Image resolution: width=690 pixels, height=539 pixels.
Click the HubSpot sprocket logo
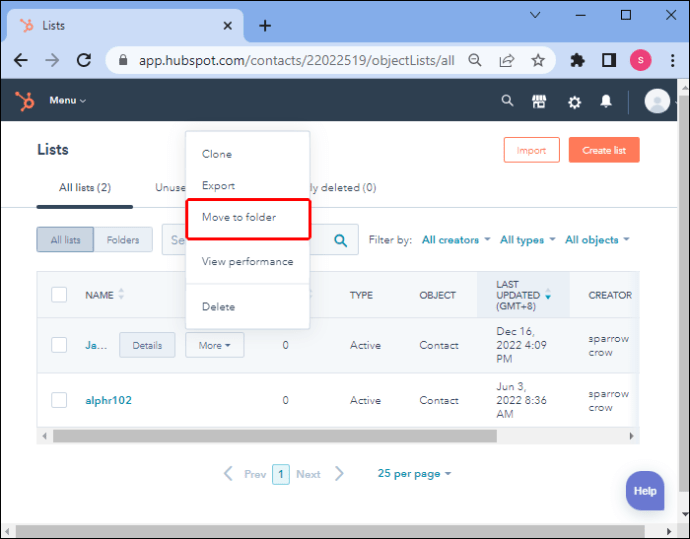point(25,101)
